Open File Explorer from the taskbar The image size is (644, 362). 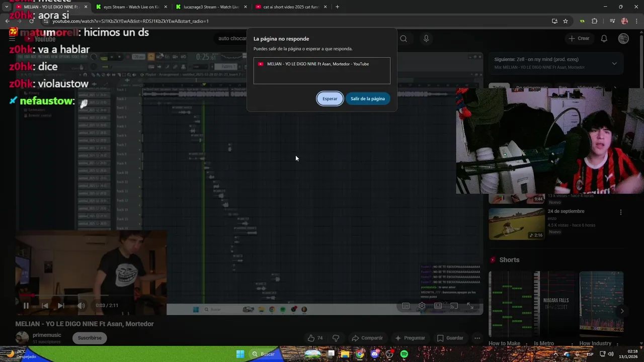coord(345,354)
